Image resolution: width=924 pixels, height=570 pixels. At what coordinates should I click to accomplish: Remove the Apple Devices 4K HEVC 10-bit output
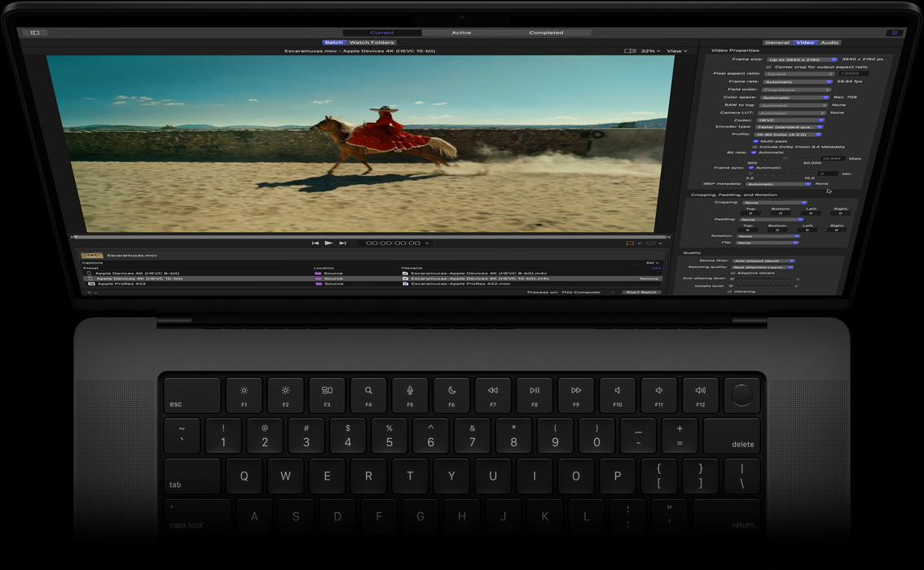pos(649,278)
